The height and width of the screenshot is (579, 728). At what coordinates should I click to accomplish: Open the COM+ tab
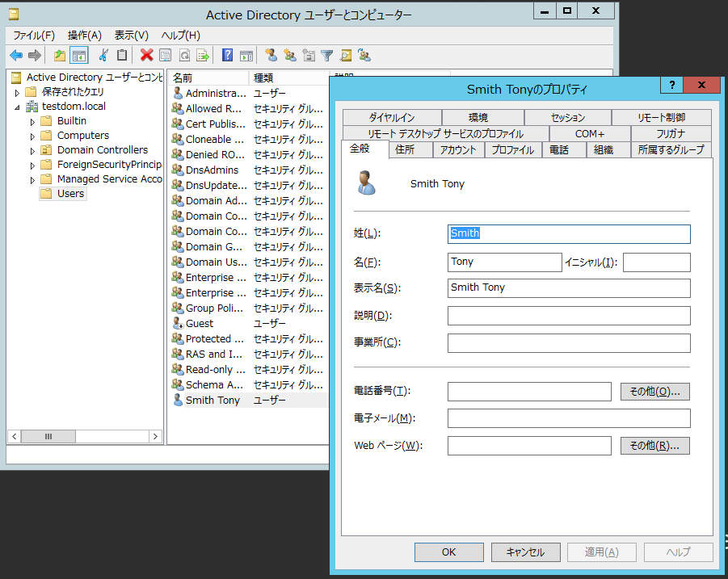coord(590,133)
